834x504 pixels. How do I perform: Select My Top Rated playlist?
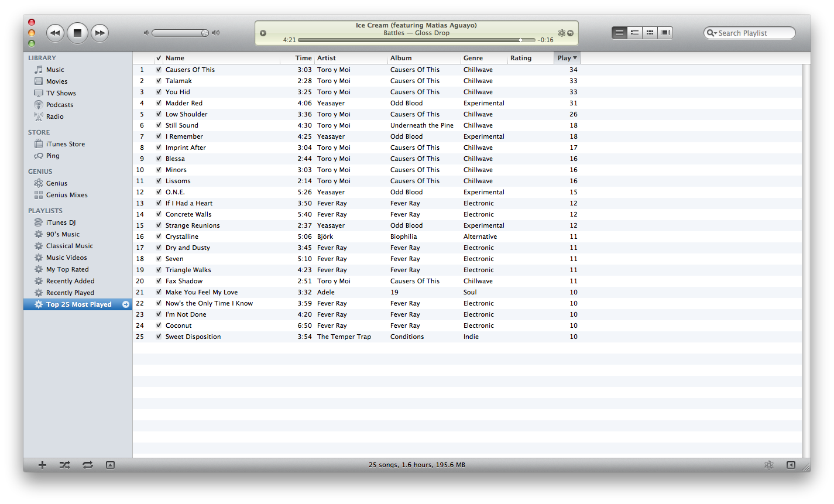[x=67, y=269]
